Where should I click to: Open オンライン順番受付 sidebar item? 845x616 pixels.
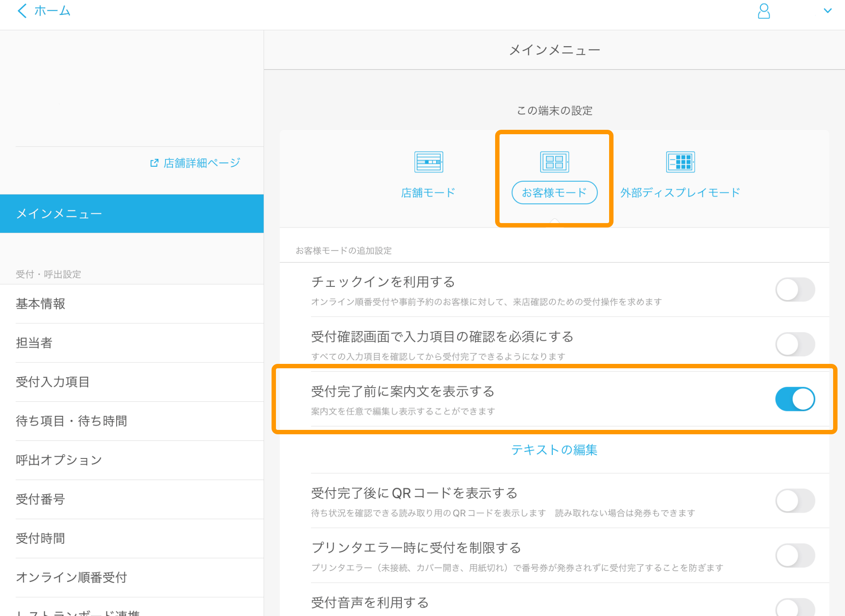click(71, 577)
